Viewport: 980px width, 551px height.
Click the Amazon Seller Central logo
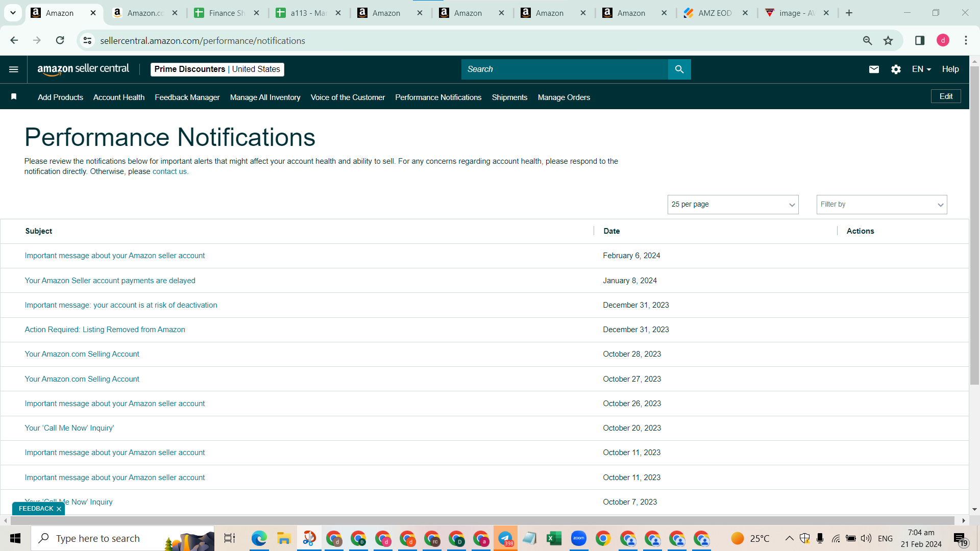83,69
